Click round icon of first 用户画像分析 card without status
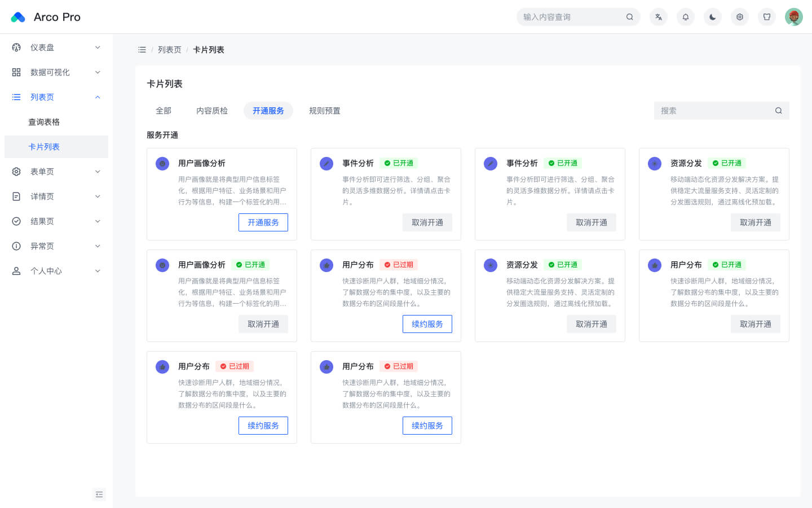The width and height of the screenshot is (812, 508). (162, 164)
